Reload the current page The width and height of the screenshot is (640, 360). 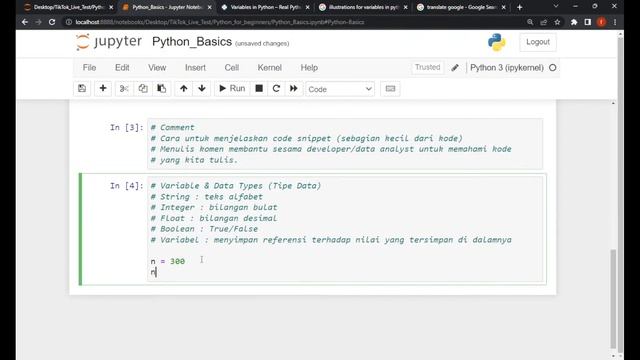click(52, 22)
